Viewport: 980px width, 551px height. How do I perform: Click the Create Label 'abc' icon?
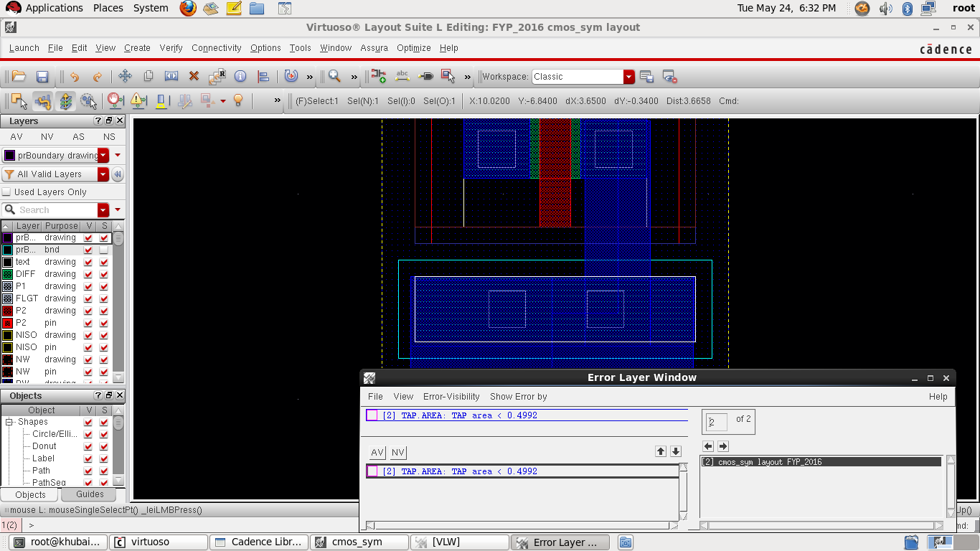click(x=402, y=77)
